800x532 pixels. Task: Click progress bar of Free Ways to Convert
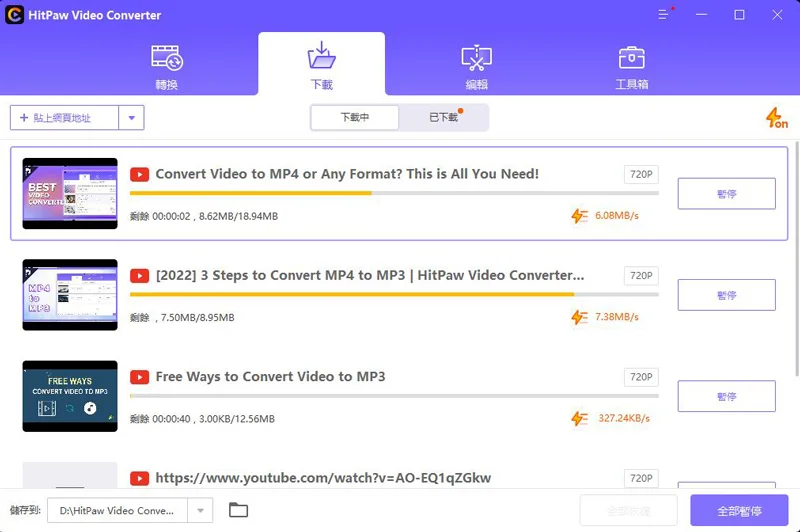394,396
